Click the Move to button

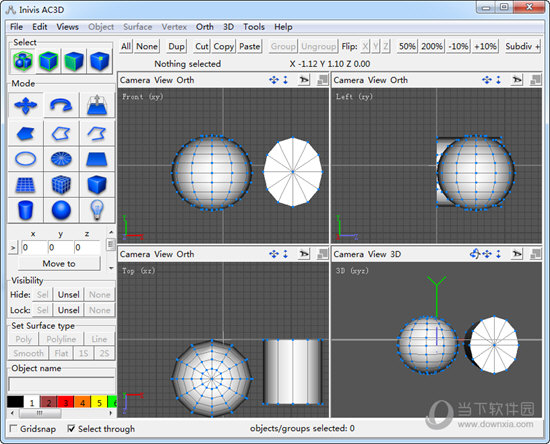[x=59, y=264]
